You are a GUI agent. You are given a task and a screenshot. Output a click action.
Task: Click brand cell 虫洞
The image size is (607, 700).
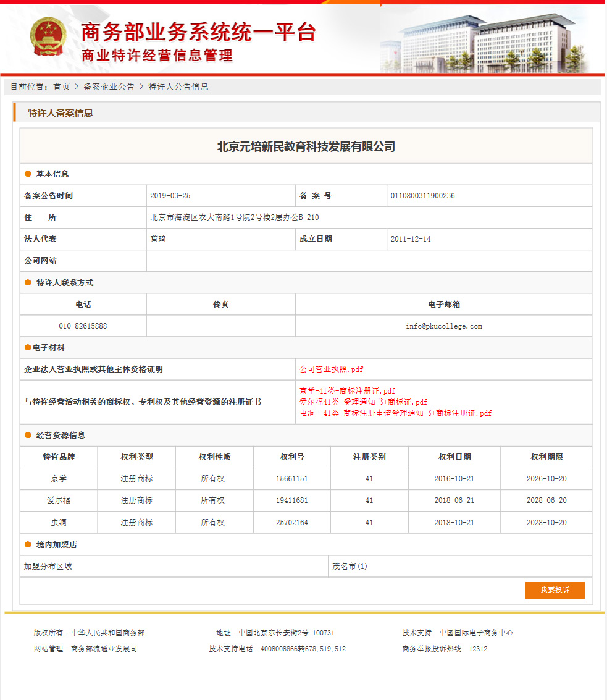pos(59,522)
